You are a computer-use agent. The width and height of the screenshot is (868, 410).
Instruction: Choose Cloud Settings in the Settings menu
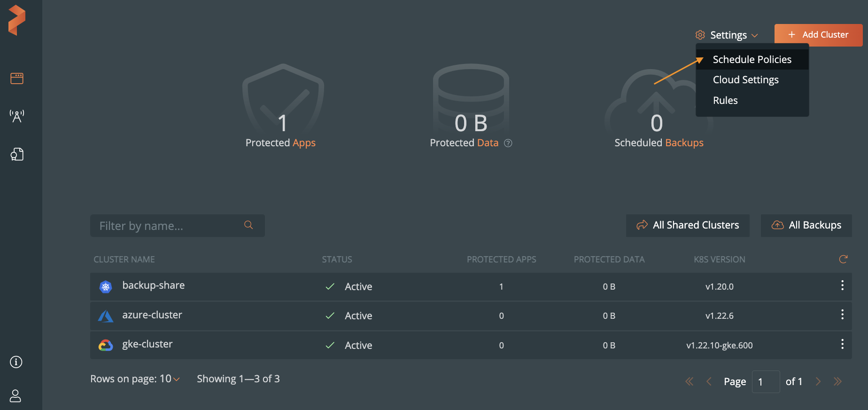tap(745, 80)
